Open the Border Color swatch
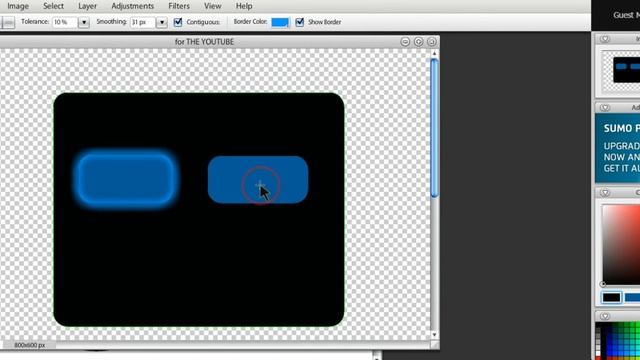This screenshot has height=360, width=640. (280, 22)
